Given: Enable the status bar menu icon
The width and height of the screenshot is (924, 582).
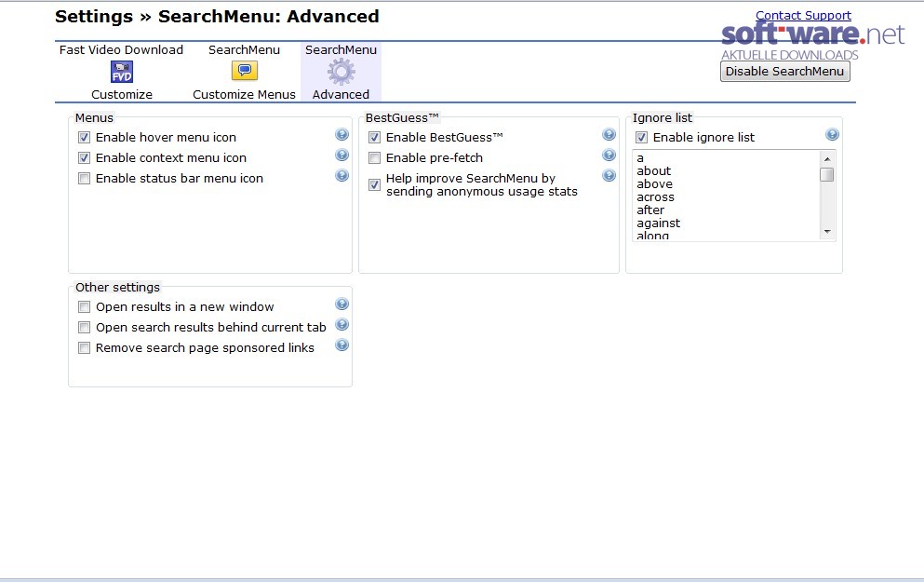Looking at the screenshot, I should (x=85, y=179).
